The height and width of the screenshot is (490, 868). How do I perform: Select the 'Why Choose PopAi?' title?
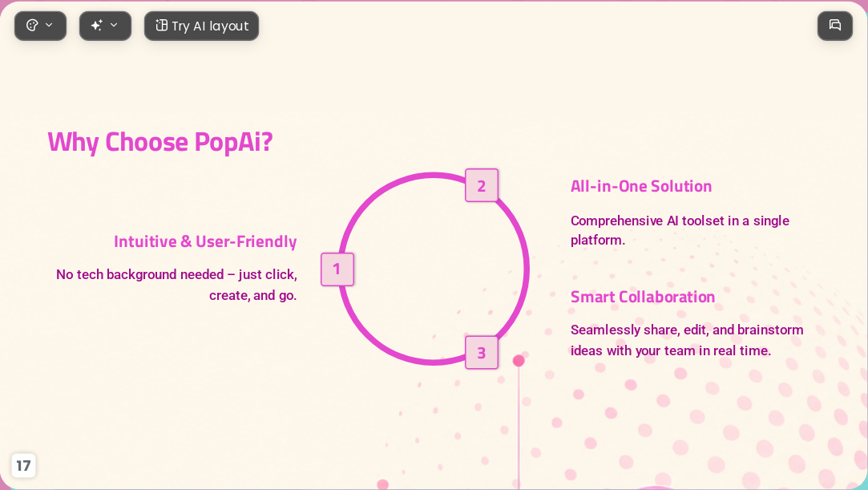[x=160, y=142]
